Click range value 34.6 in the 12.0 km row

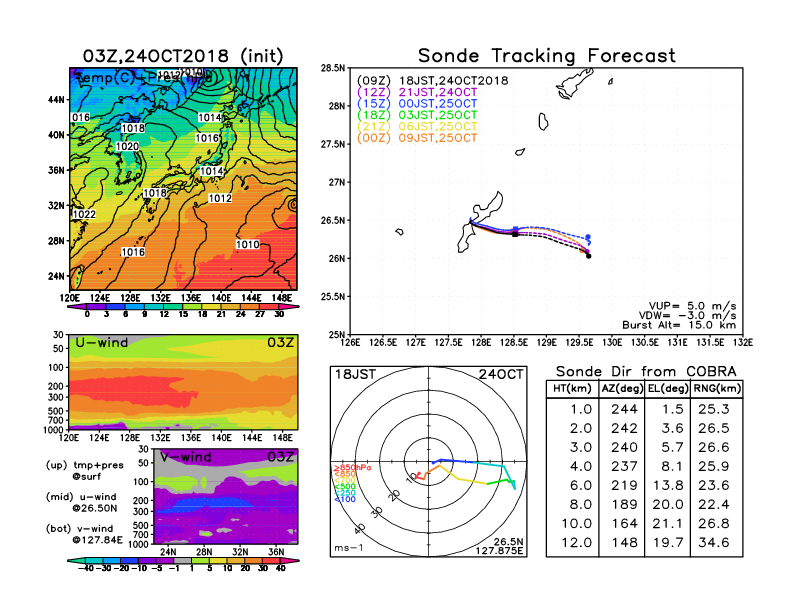[714, 543]
